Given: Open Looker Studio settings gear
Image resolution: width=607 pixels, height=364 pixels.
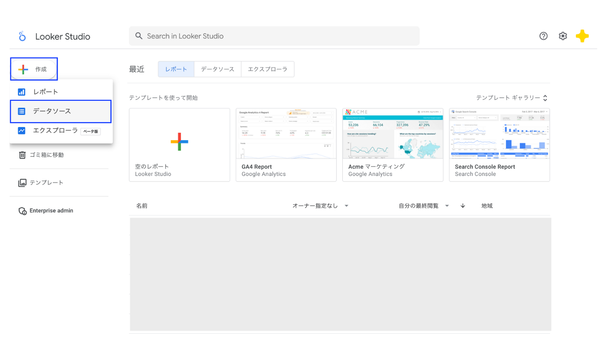Looking at the screenshot, I should (562, 36).
